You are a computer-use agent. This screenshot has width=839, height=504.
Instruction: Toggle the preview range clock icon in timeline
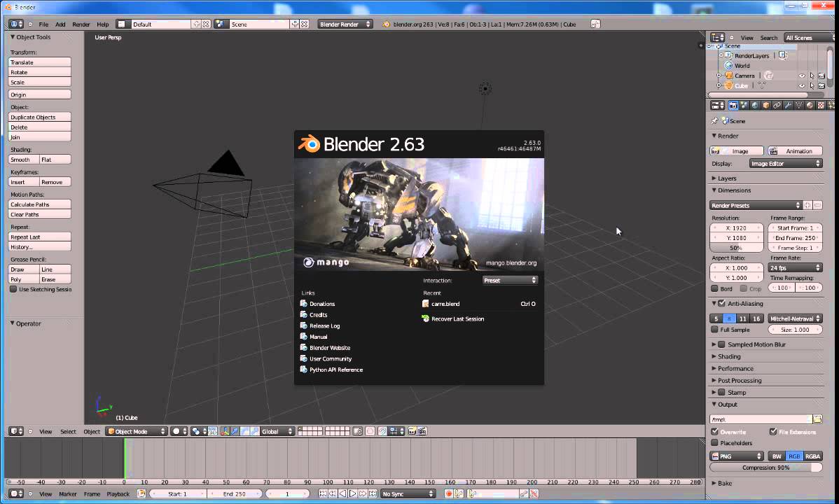(141, 493)
